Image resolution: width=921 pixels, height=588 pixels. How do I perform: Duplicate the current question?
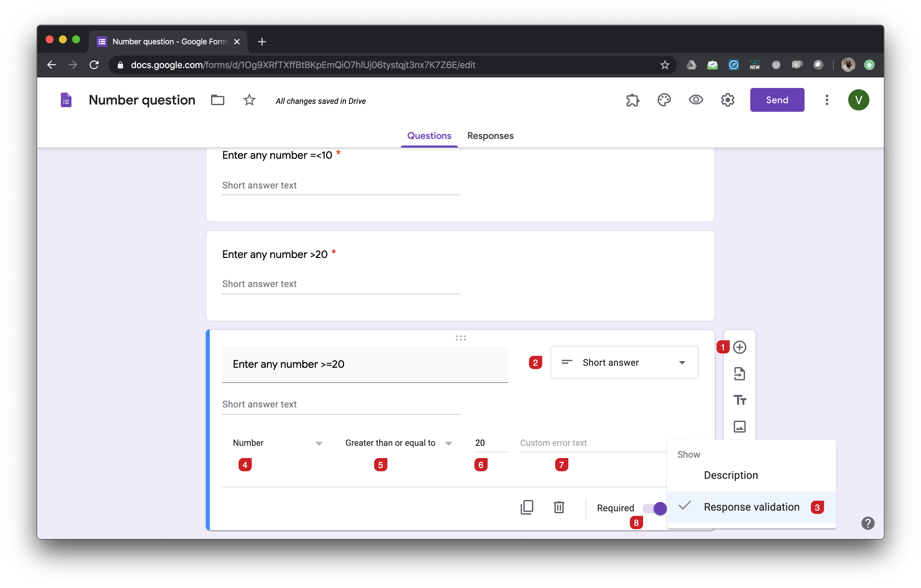[x=527, y=507]
